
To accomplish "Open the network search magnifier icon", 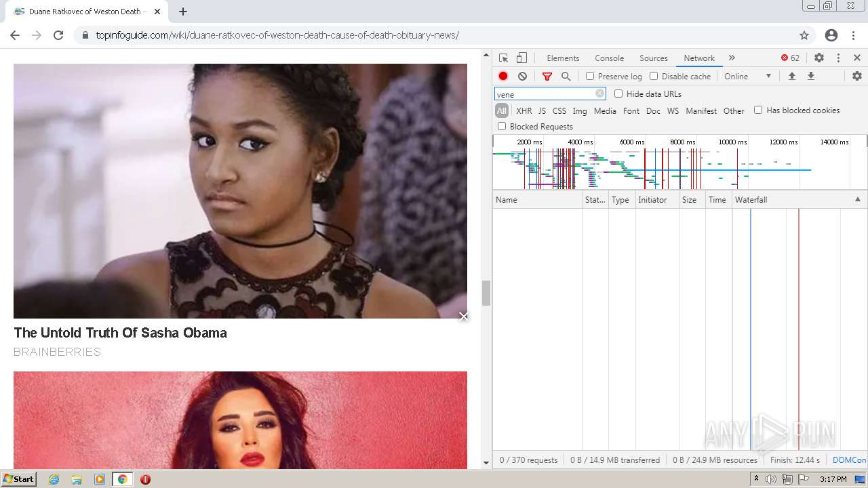I will [566, 77].
